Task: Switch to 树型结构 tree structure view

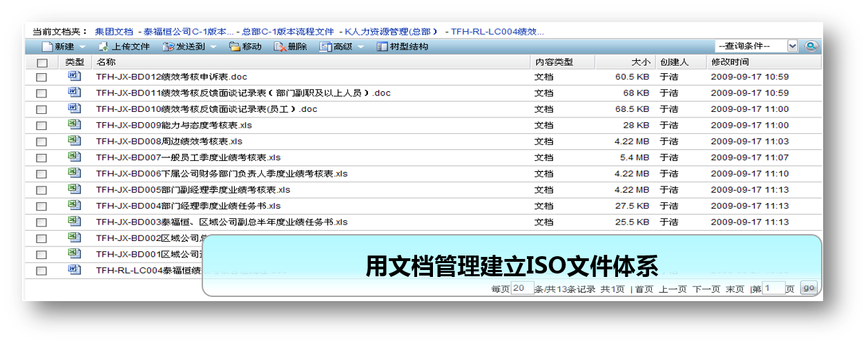Action: 403,47
